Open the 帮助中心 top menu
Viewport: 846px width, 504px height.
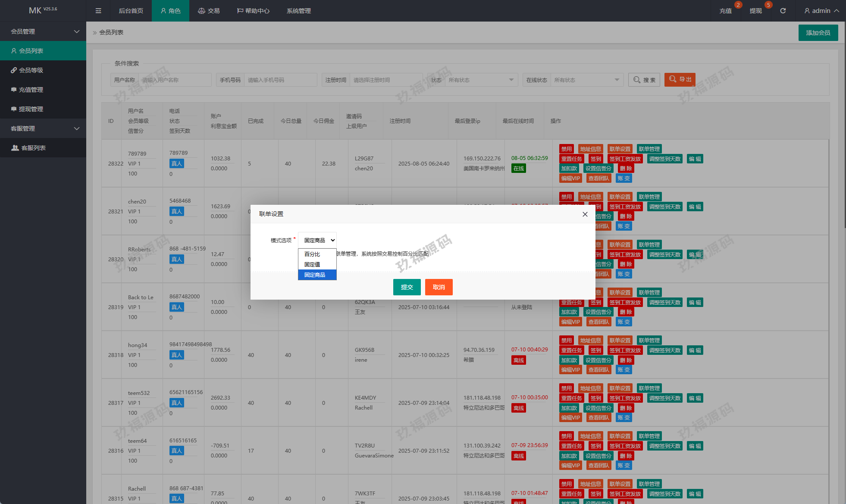tap(254, 11)
